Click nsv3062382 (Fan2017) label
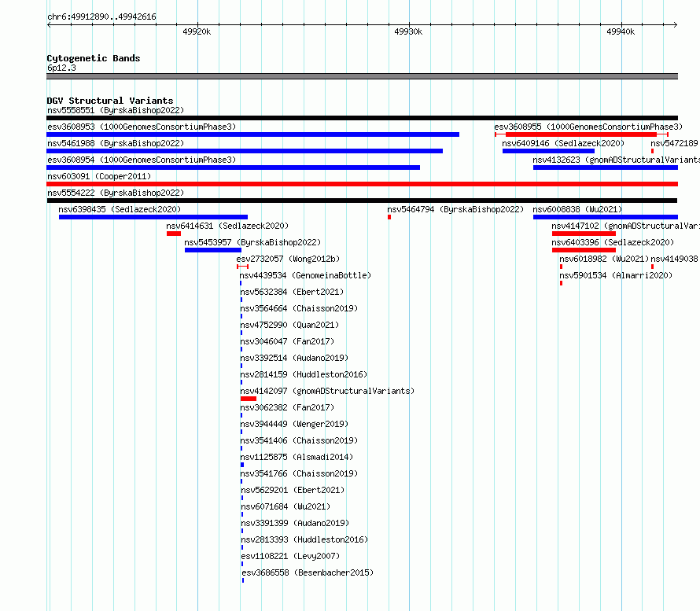This screenshot has height=611, width=700. [x=288, y=407]
